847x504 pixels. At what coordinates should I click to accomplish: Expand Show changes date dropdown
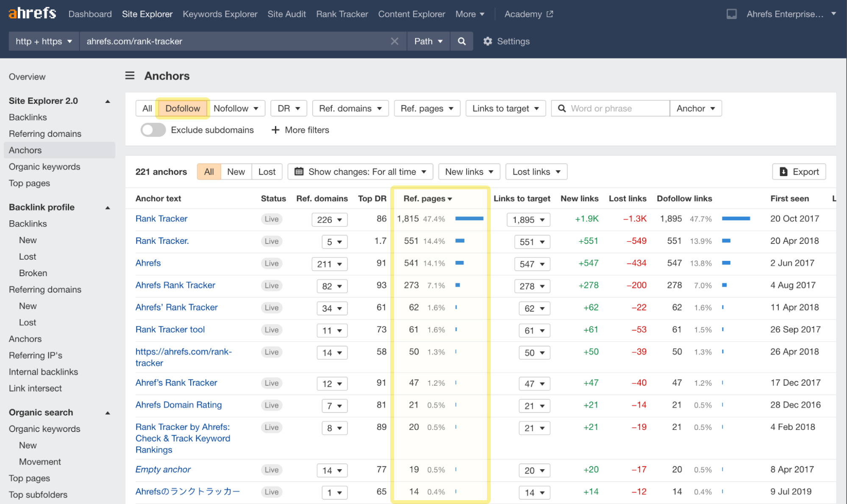coord(360,172)
